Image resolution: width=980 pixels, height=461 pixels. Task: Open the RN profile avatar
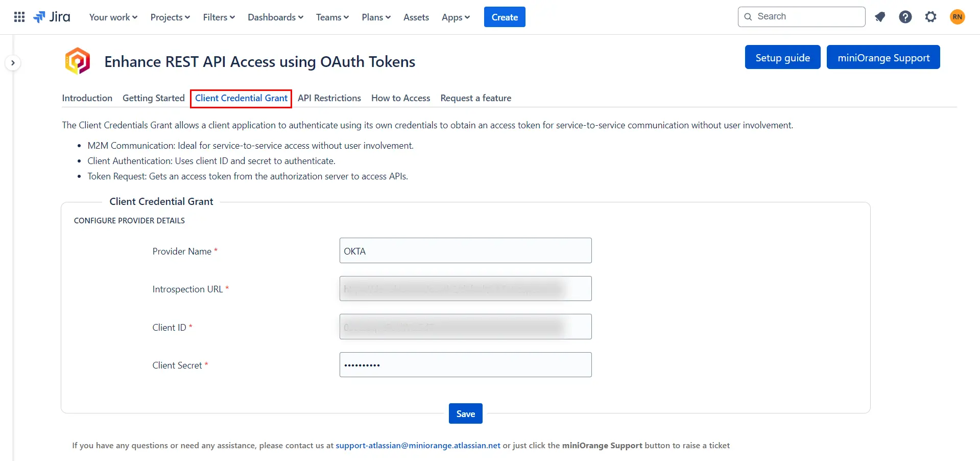[957, 17]
